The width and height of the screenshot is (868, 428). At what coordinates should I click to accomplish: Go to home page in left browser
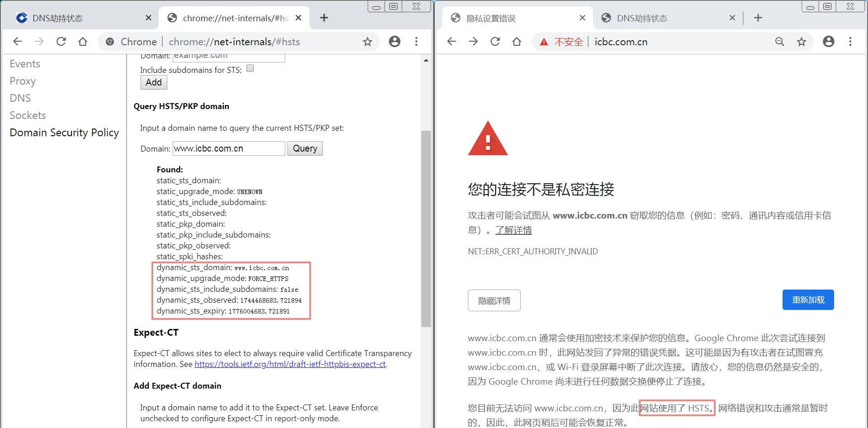[x=83, y=42]
